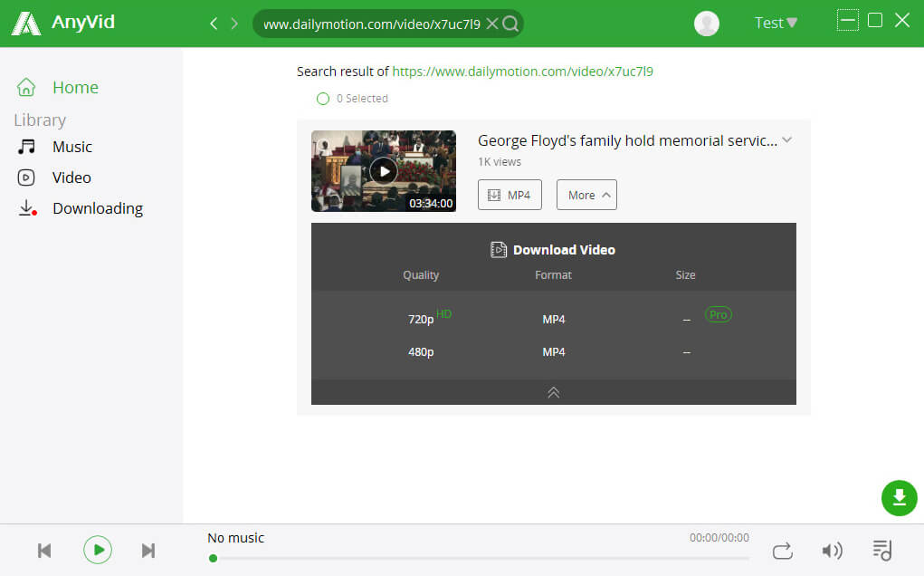Screen dimensions: 924x576
Task: Click the volume speaker icon
Action: coord(832,551)
